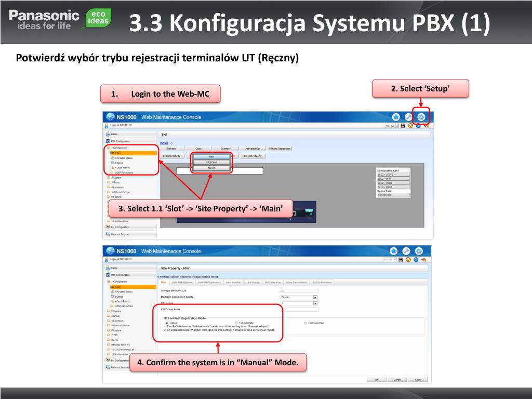Click the floppy save icon on Site Property screen
This screenshot has height=399, width=532.
coord(401,260)
